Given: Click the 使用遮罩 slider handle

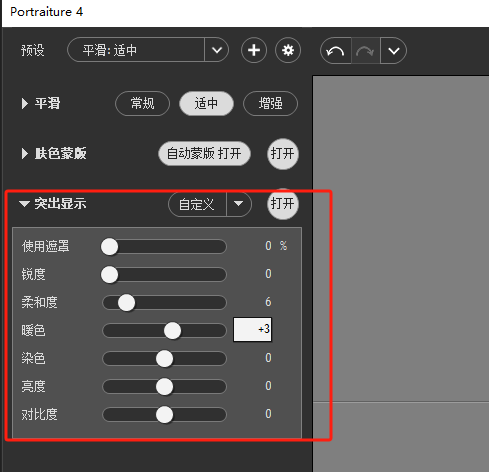Looking at the screenshot, I should tap(110, 247).
